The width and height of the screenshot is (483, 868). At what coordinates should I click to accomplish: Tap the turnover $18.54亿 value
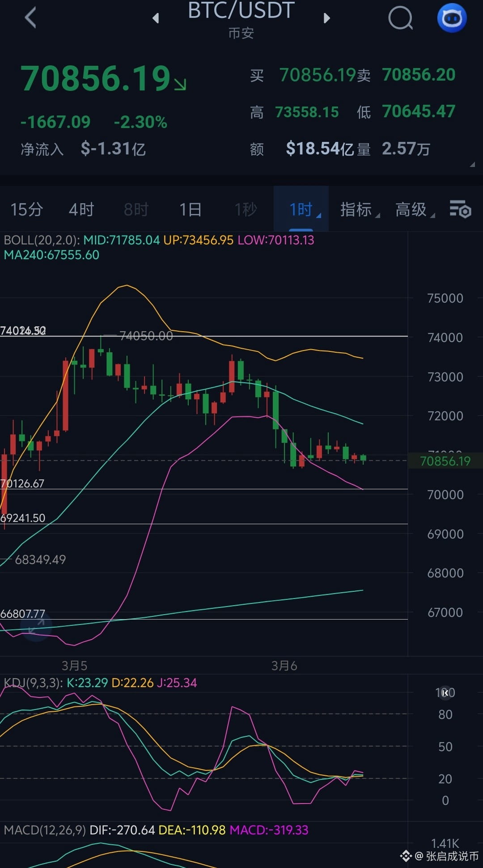click(320, 149)
